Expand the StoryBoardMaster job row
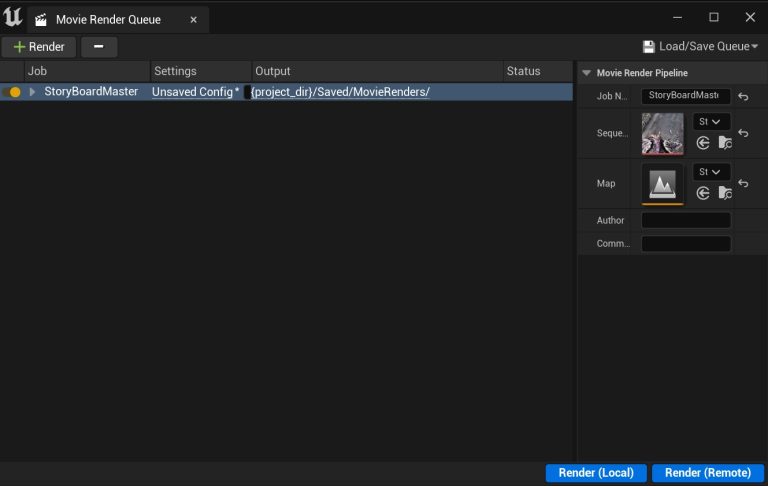The height and width of the screenshot is (486, 768). pyautogui.click(x=32, y=92)
